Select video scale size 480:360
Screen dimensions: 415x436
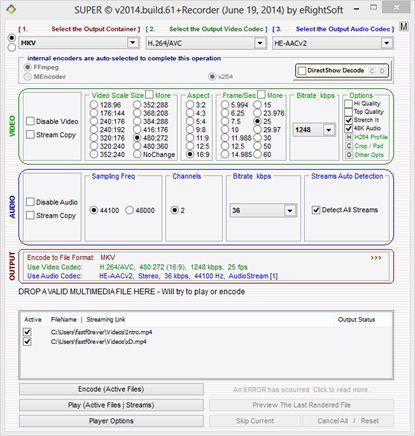coord(137,146)
